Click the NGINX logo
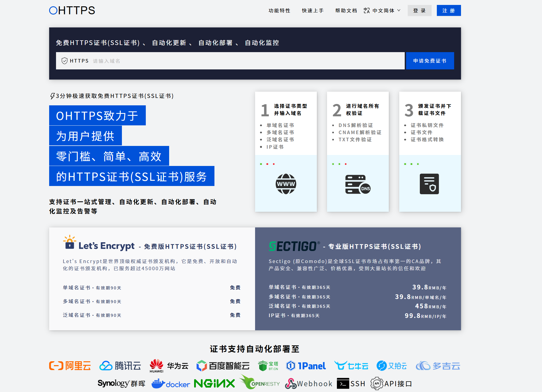 pyautogui.click(x=214, y=383)
